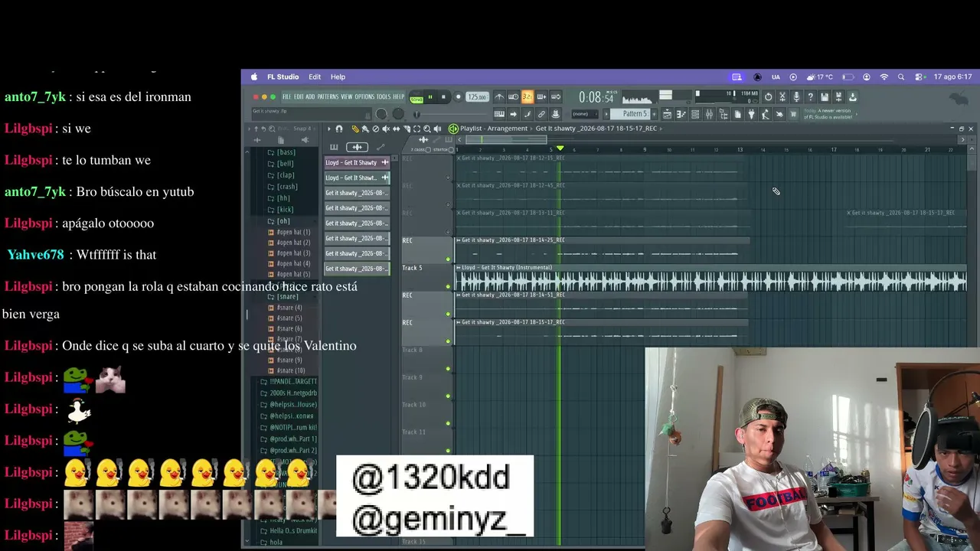Mute Track 8 using its green LED

click(449, 369)
